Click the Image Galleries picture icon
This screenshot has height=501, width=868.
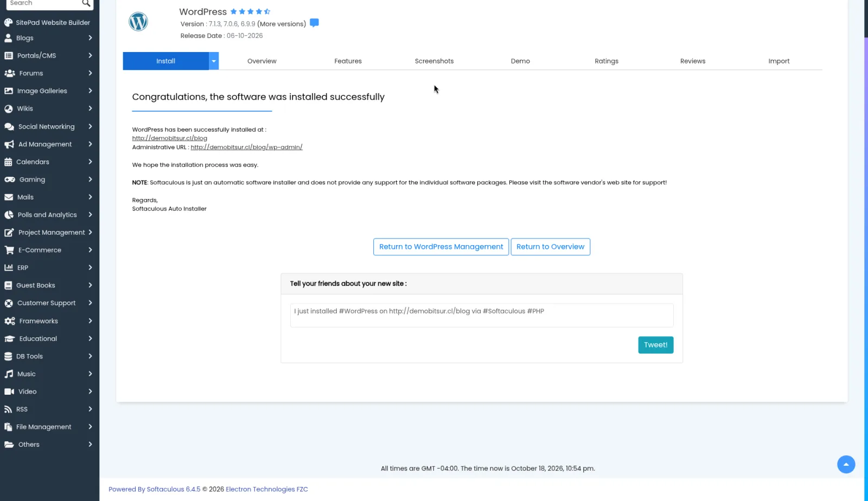coord(9,91)
